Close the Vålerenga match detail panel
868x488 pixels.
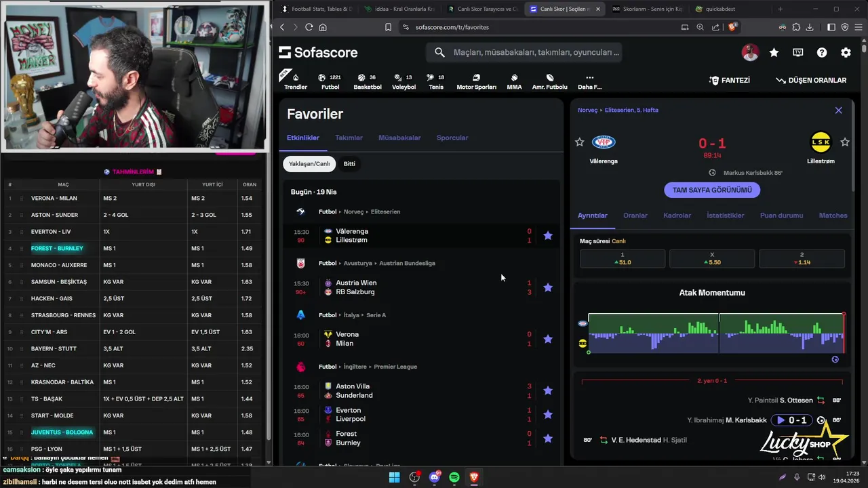tap(838, 110)
